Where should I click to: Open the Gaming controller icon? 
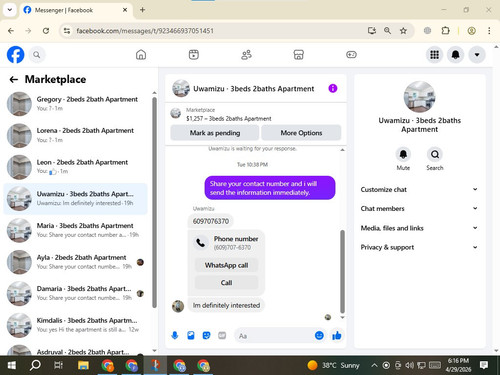click(351, 55)
